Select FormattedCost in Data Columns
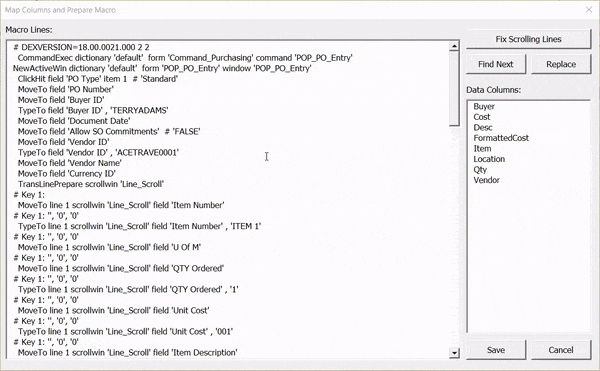The width and height of the screenshot is (600, 371). pos(501,138)
